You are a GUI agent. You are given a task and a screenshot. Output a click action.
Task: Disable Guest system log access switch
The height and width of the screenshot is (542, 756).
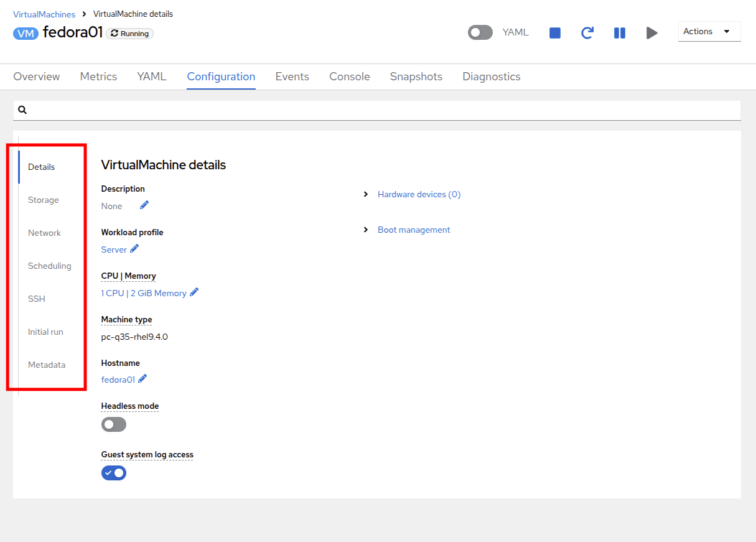[x=114, y=473]
